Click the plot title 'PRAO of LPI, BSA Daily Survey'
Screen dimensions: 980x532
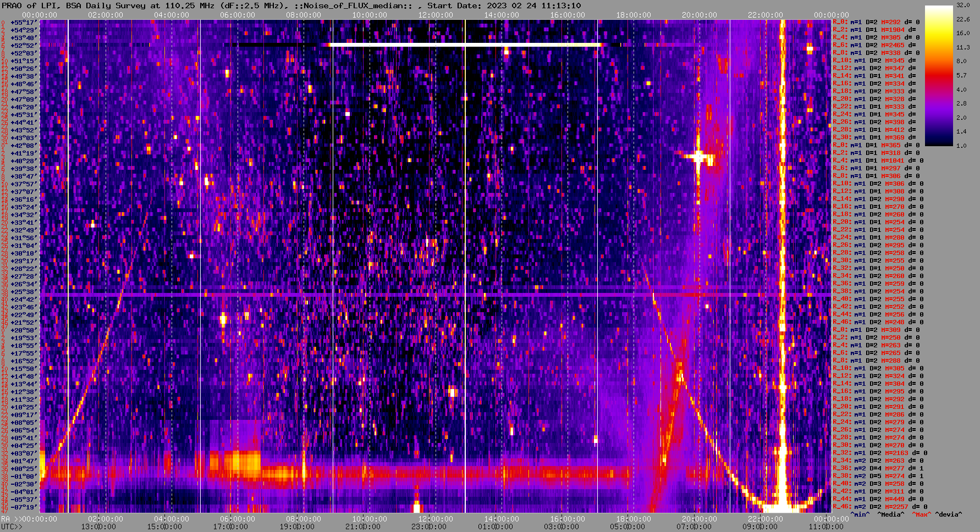73,5
